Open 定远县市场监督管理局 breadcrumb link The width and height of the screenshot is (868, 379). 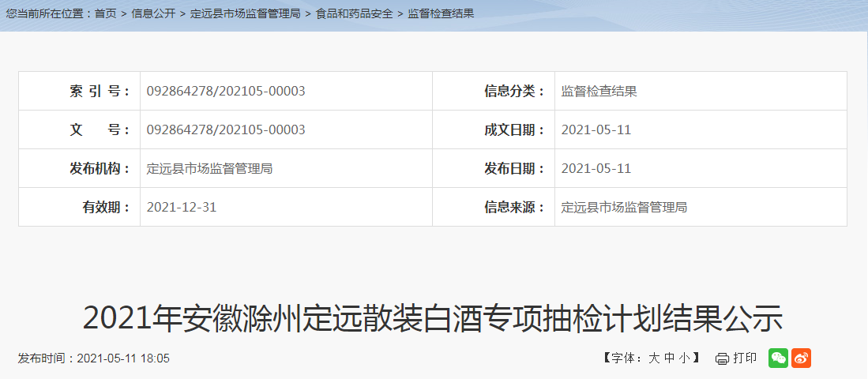coord(245,14)
